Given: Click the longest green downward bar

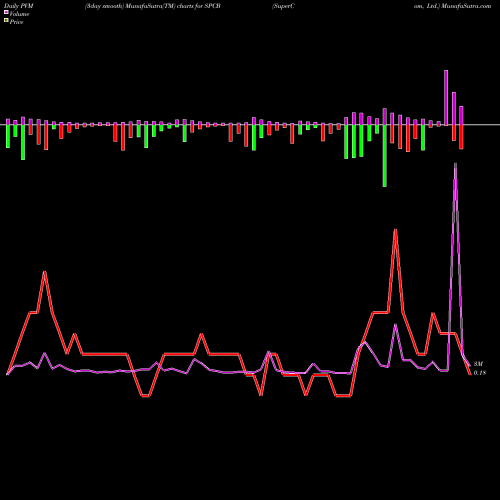Looking at the screenshot, I should (385, 156).
